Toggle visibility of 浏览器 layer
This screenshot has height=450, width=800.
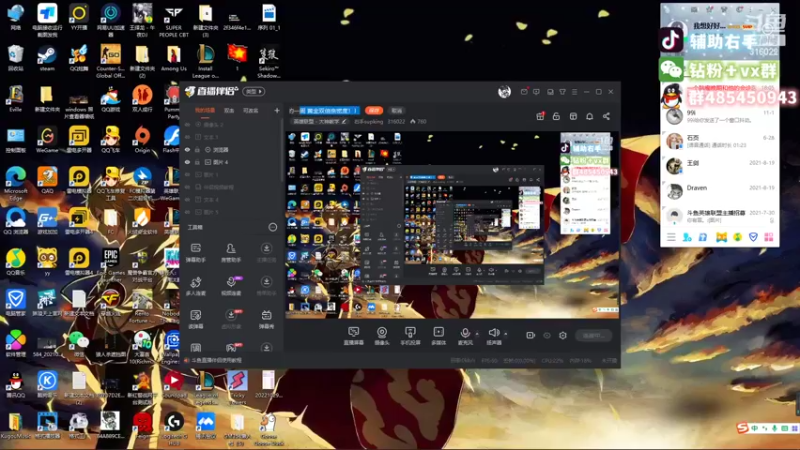[187, 149]
